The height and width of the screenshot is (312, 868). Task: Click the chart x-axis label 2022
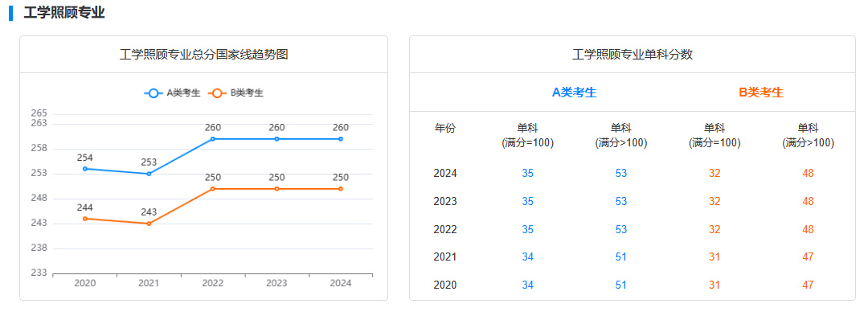point(212,283)
